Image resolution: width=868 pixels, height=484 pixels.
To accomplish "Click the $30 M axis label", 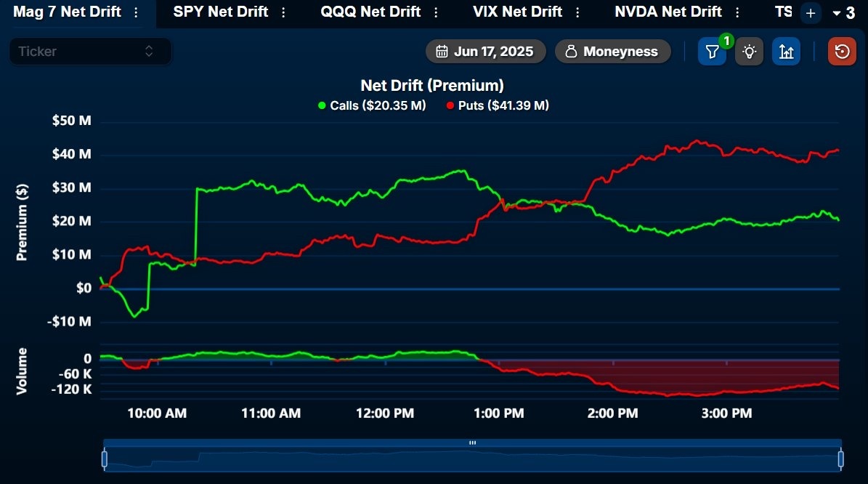I will (x=71, y=187).
